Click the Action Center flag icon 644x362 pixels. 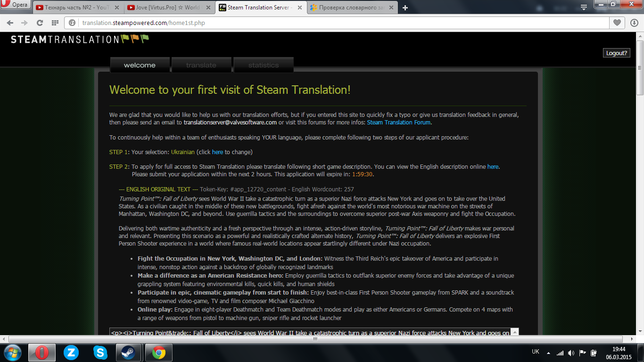583,353
